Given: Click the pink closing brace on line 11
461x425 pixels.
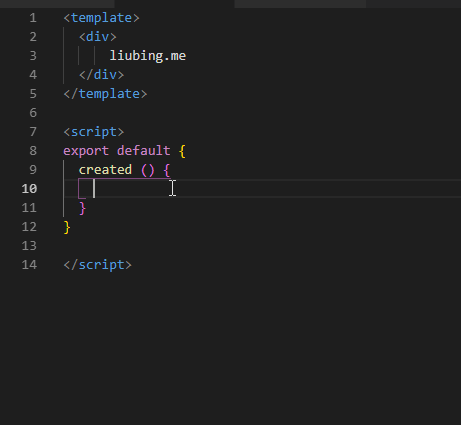Looking at the screenshot, I should pos(83,209).
